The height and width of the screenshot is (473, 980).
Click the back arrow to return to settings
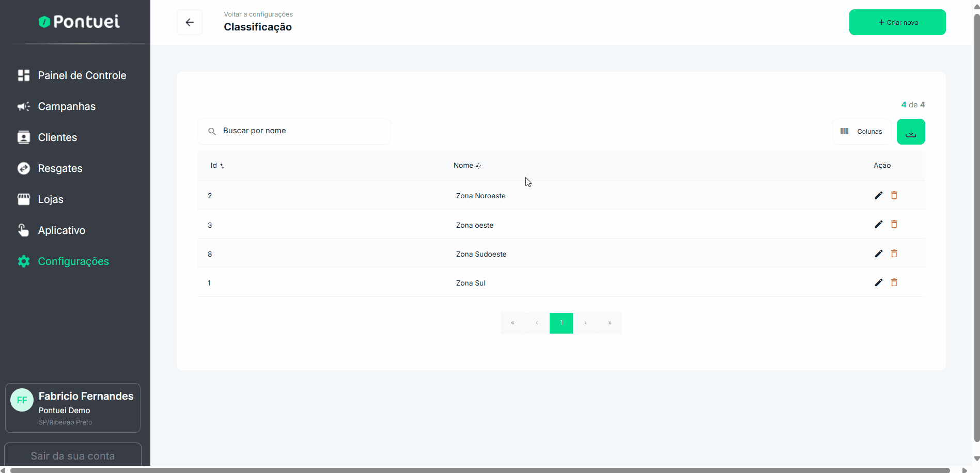(190, 22)
